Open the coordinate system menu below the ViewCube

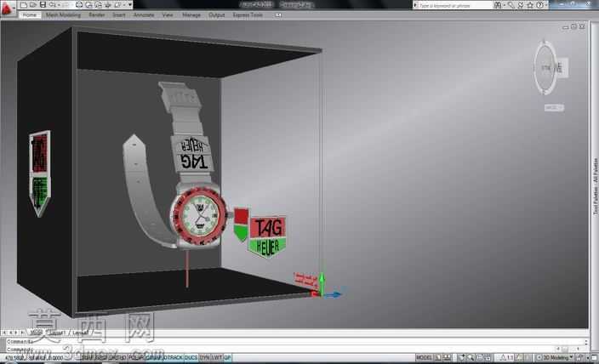(x=554, y=108)
